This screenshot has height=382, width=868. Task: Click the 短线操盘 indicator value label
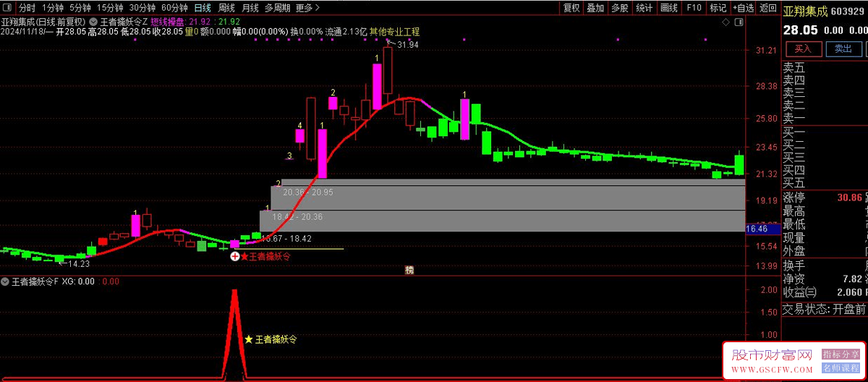point(168,22)
